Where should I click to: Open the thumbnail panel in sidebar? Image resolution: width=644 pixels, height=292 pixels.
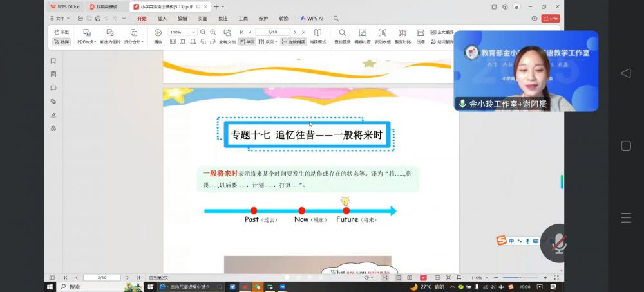coord(53,75)
